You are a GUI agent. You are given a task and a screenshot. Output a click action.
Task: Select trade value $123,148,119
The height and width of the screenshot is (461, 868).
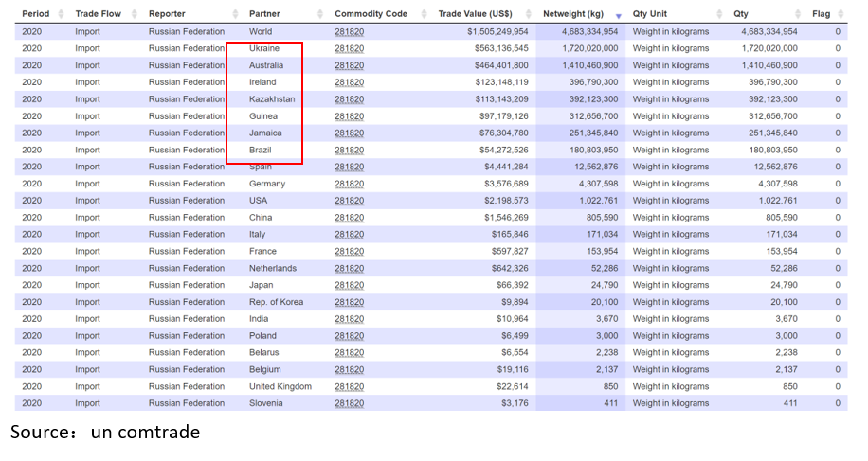501,82
